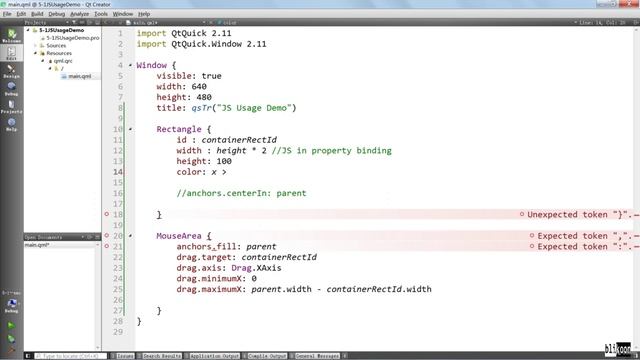Open the Projects mode
The image size is (640, 360).
tap(11, 107)
